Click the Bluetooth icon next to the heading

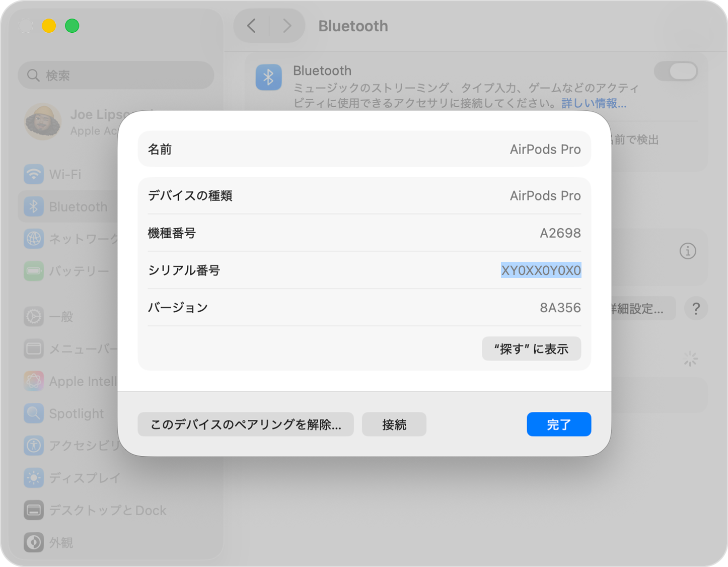268,77
